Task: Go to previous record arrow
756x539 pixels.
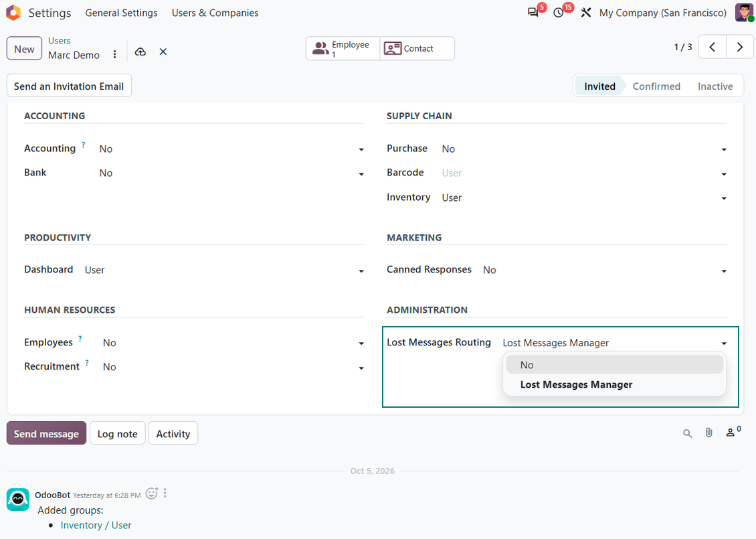Action: (712, 48)
